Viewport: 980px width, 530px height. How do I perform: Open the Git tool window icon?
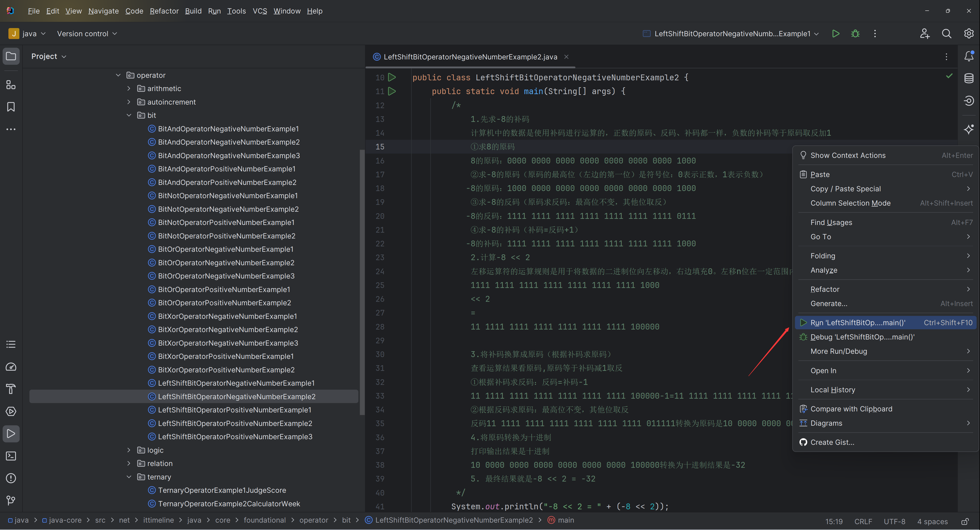point(11,500)
